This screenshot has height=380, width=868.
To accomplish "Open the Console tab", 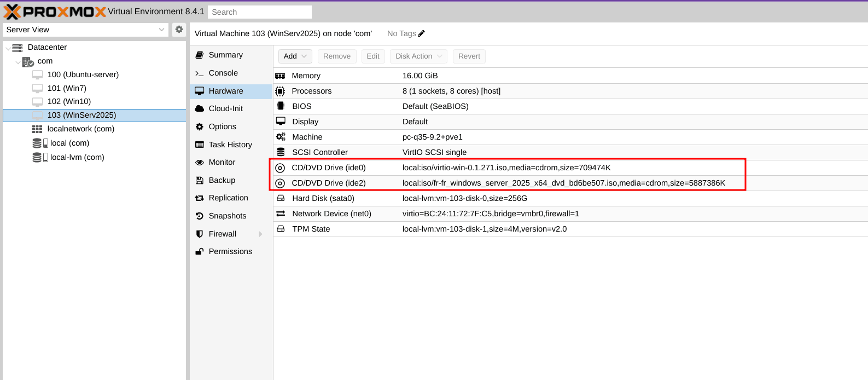I will tap(231, 73).
